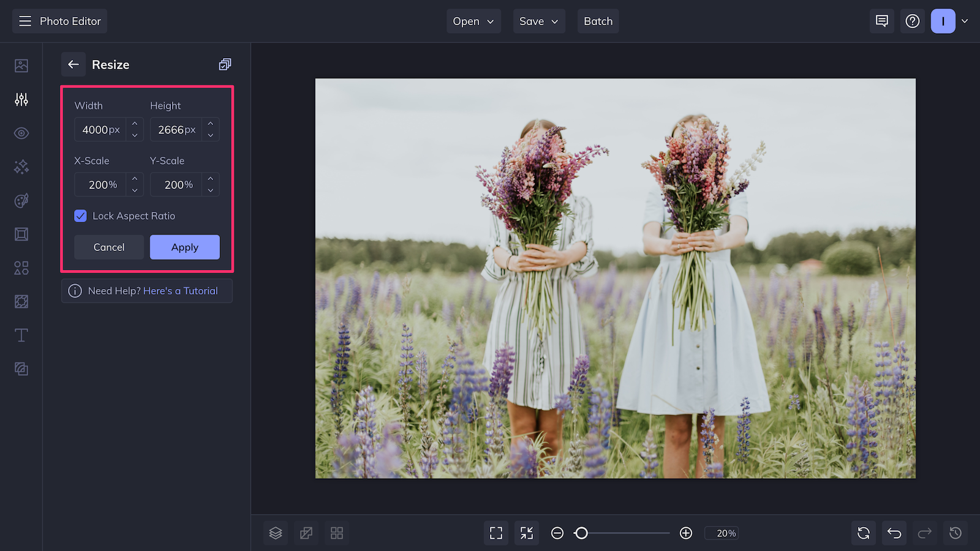The image size is (980, 551).
Task: Open the Here's a Tutorial link
Action: (x=181, y=291)
